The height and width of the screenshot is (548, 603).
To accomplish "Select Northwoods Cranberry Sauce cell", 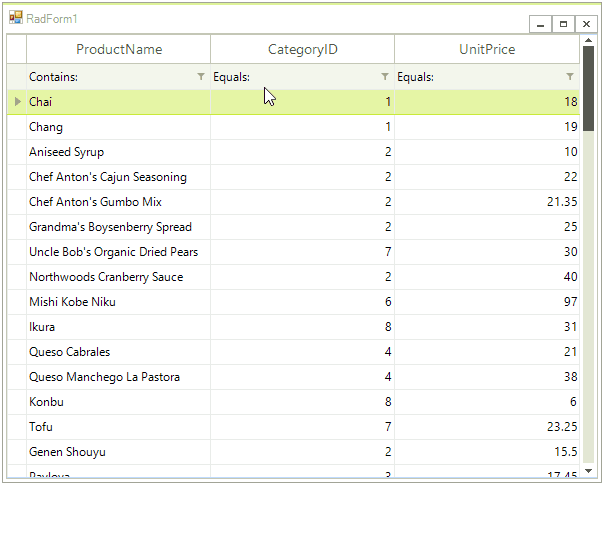I will (118, 277).
